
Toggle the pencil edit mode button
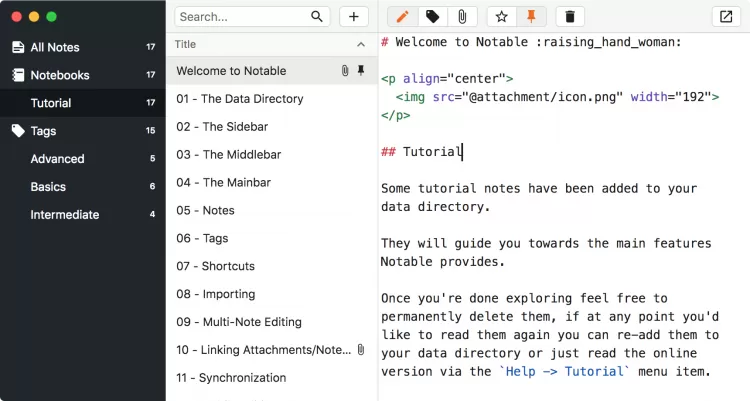point(403,17)
